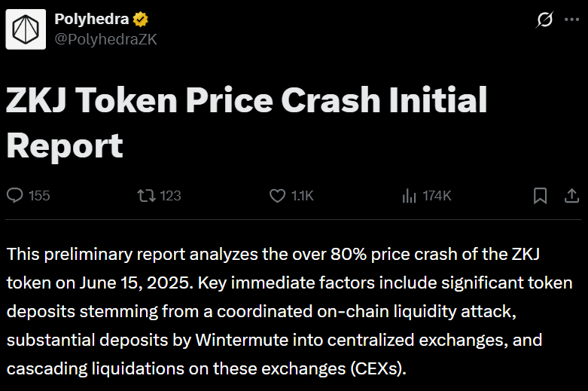Open the @PolyhedraZK handle link
The height and width of the screenshot is (391, 588).
pyautogui.click(x=105, y=39)
